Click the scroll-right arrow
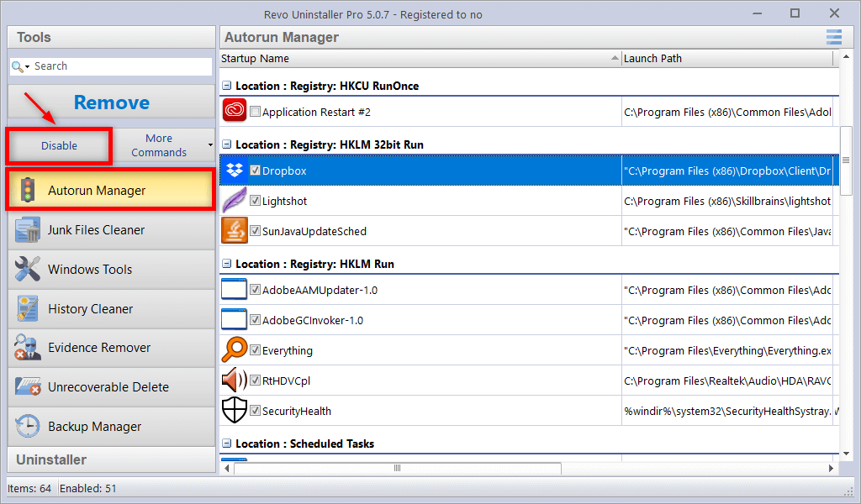861x504 pixels. [x=831, y=468]
